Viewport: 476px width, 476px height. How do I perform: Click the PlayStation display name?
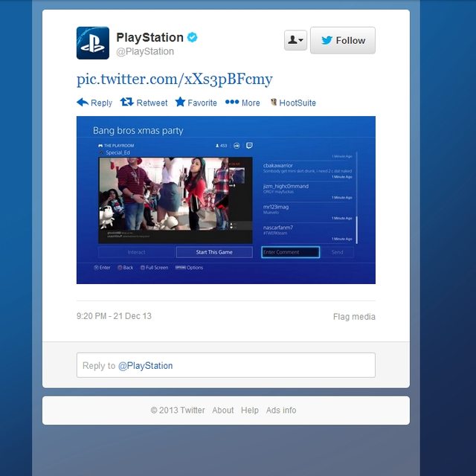[x=149, y=37]
